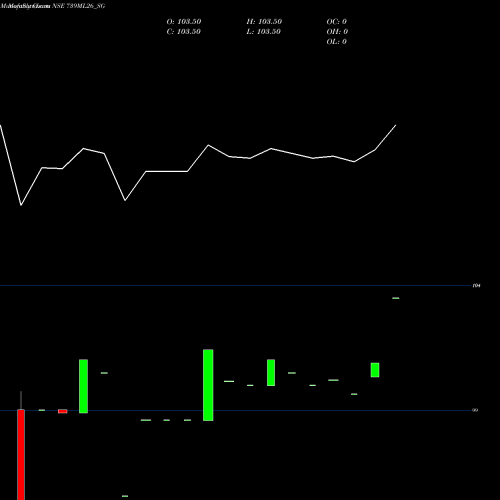This screenshot has height=500, width=500.
Task: Click the low price L: 103.50
Action: tap(264, 32)
